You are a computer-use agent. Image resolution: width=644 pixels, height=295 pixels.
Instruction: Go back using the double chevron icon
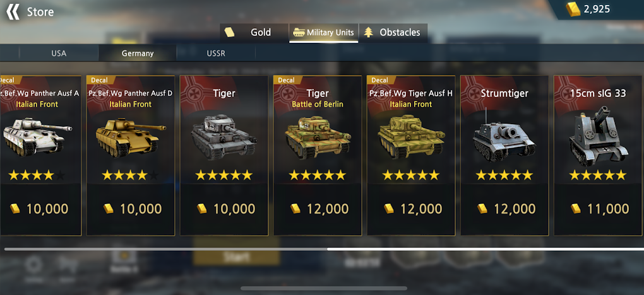pos(13,12)
